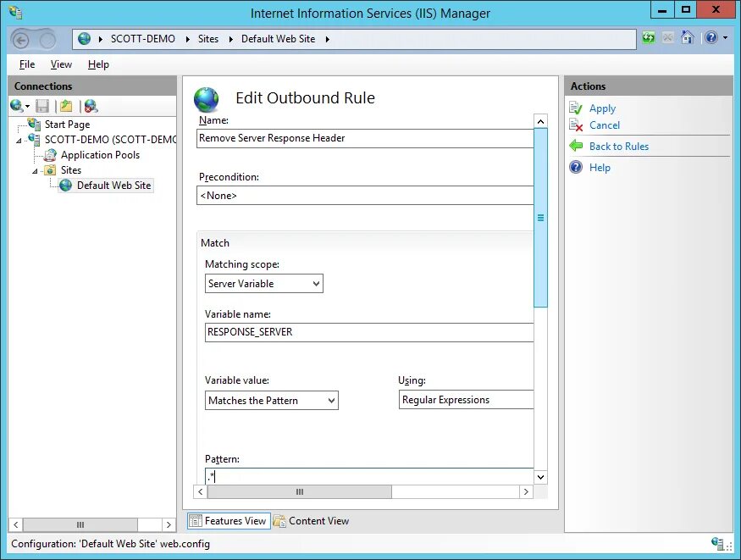Click rule form horizontal scroll right arrow
Image resolution: width=741 pixels, height=560 pixels.
[x=526, y=492]
